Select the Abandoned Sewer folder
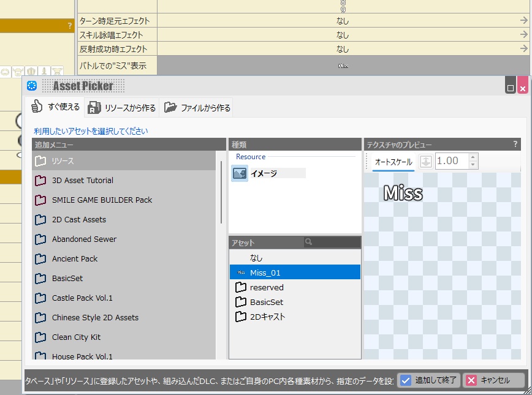The image size is (532, 395). click(124, 239)
